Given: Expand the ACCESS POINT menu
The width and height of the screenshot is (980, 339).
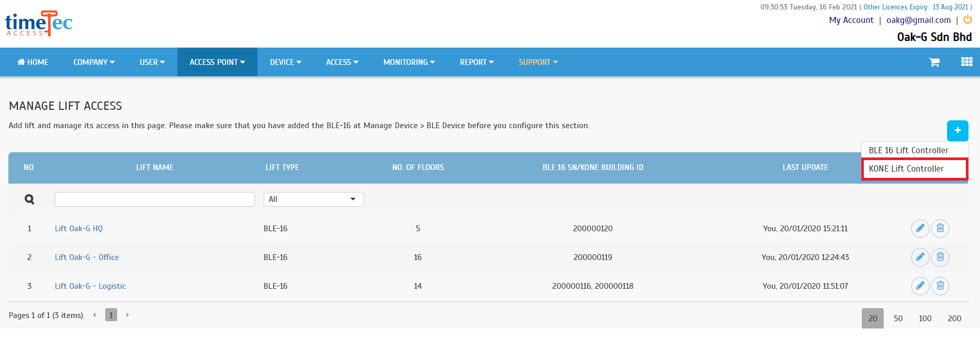Looking at the screenshot, I should click(x=217, y=62).
